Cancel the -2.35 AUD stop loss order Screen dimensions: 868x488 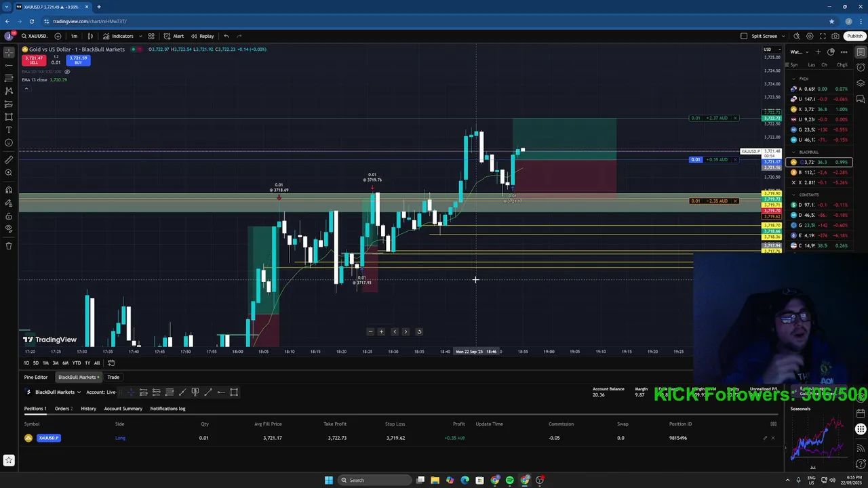pos(735,201)
